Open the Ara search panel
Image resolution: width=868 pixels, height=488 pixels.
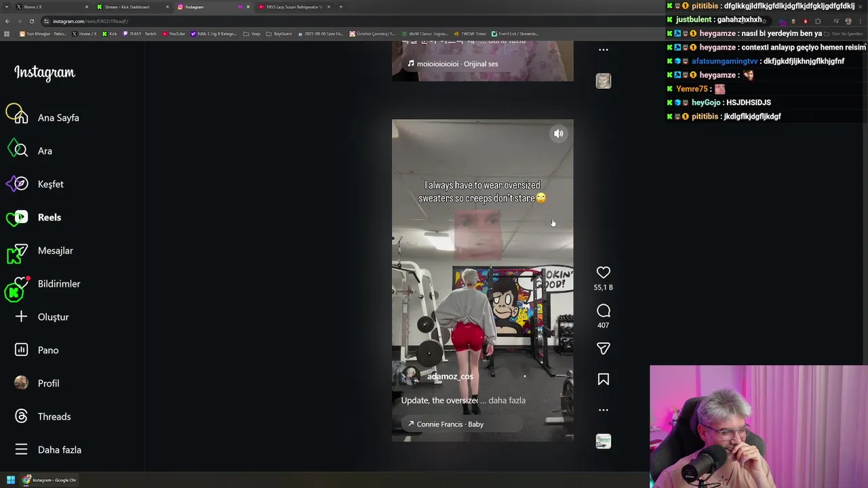34,151
